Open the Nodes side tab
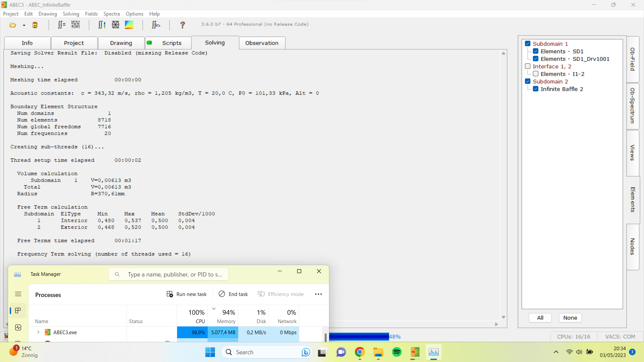The image size is (644, 362). (x=633, y=247)
